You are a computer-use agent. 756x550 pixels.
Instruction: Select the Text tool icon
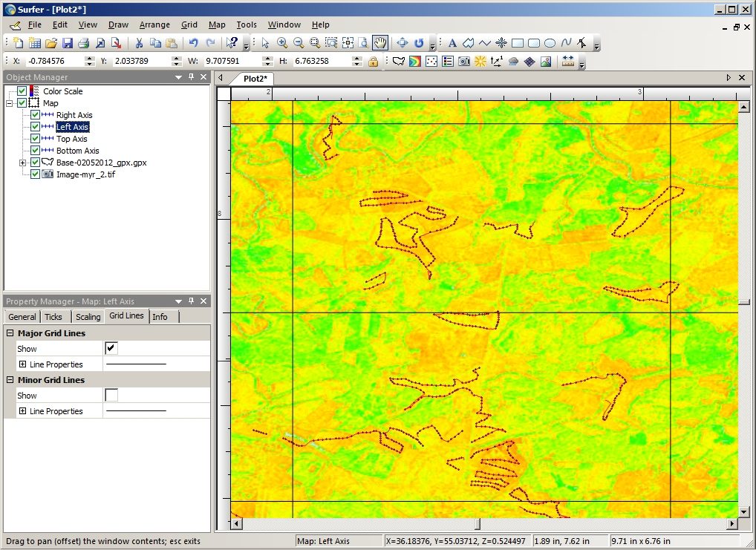[452, 43]
